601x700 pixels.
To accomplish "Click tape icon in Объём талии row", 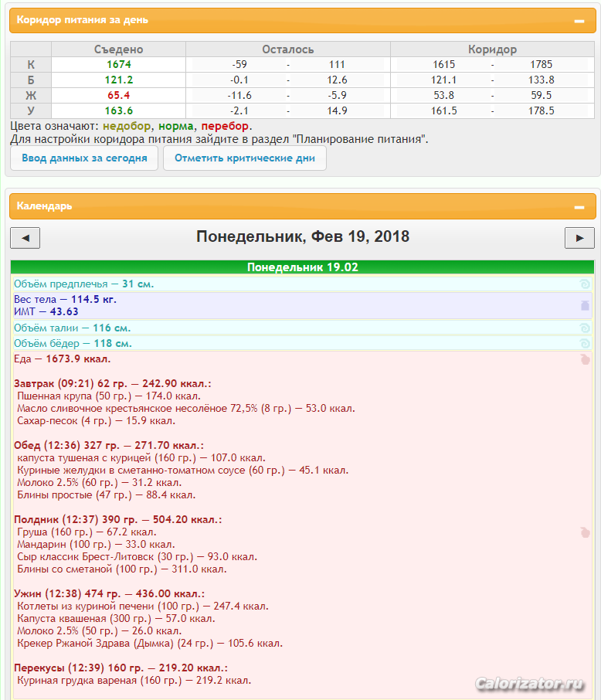I will click(585, 328).
